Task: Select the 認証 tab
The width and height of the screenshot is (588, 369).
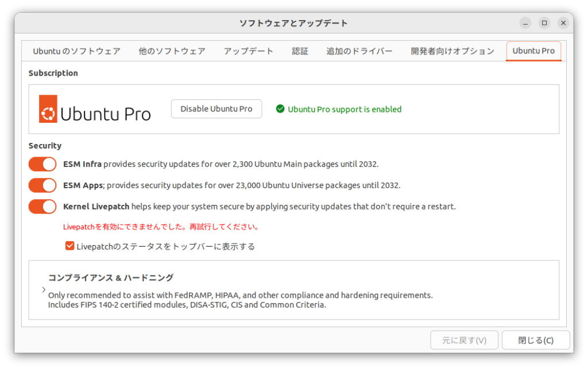Action: click(300, 51)
